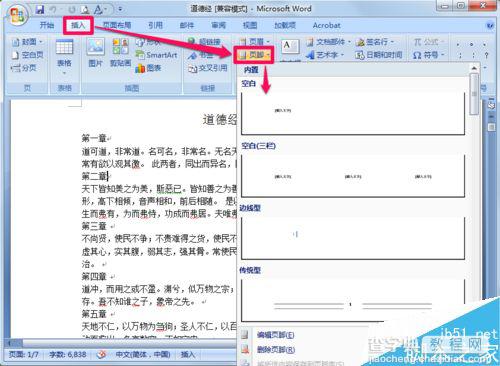Switch to the 开始 ribbon tab
This screenshot has width=500, height=366.
pyautogui.click(x=47, y=25)
